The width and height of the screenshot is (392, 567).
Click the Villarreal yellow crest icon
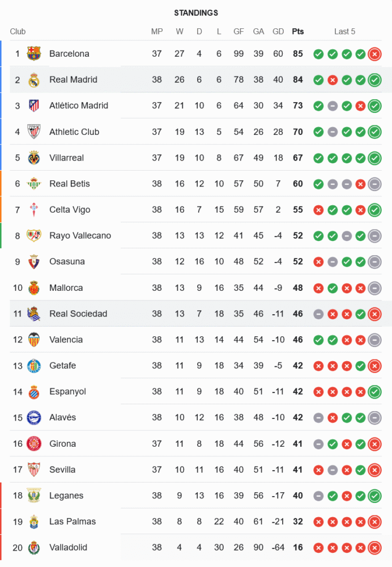[34, 158]
